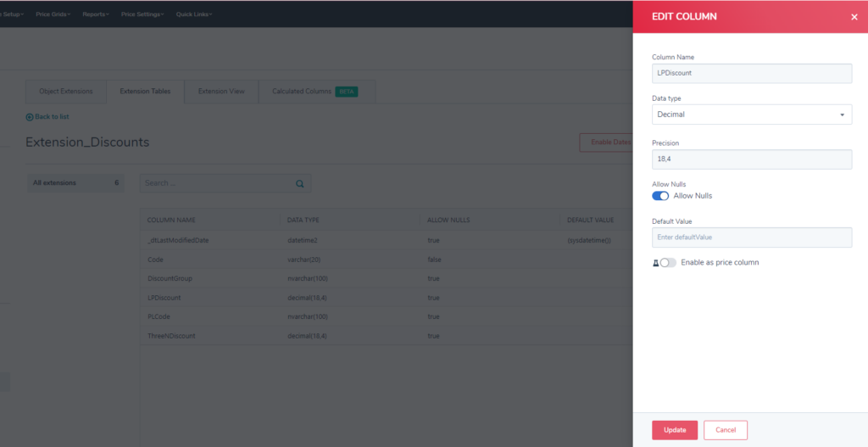Enable as price column toggle
Image resolution: width=868 pixels, height=447 pixels.
click(x=668, y=263)
